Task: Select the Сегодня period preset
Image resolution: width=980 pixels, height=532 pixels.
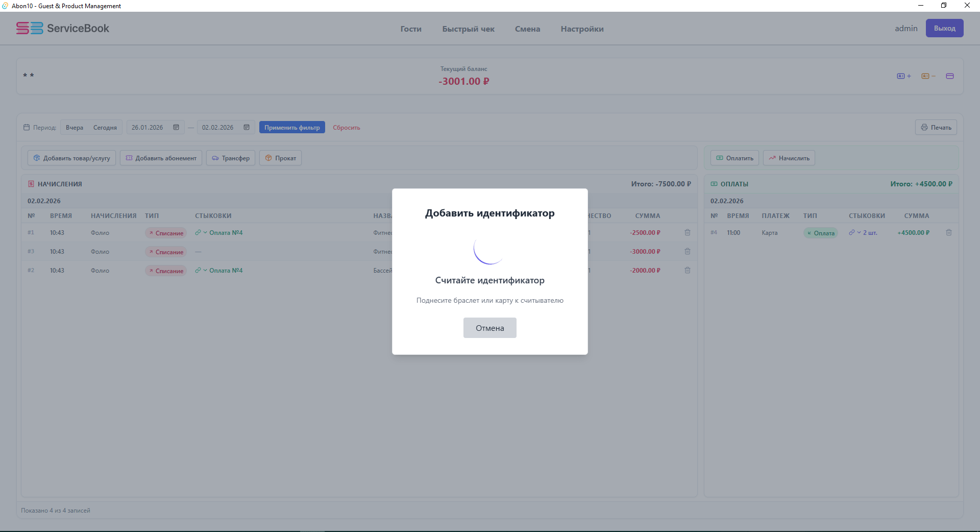Action: point(105,128)
